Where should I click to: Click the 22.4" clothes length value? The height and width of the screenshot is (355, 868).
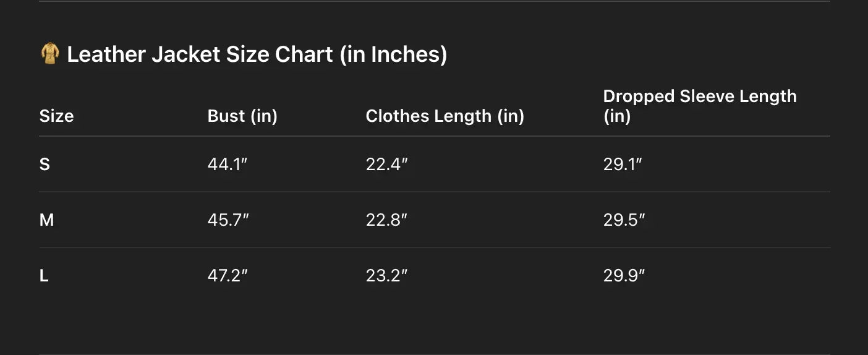pos(386,164)
